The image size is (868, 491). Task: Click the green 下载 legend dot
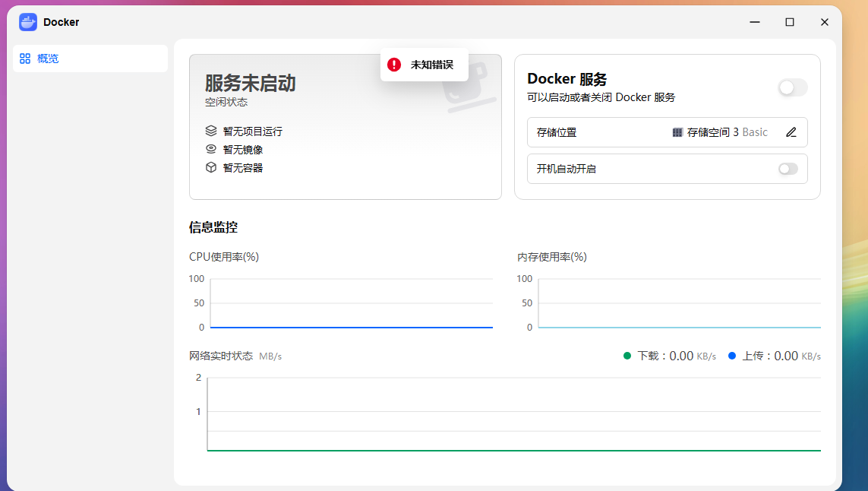pos(627,356)
